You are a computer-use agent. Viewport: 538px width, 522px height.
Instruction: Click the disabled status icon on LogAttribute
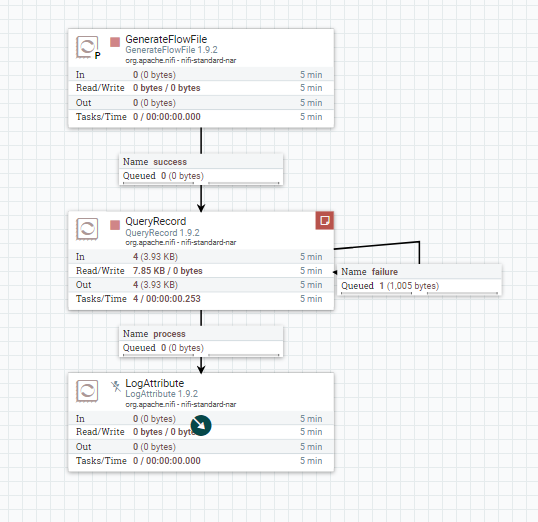coord(116,386)
